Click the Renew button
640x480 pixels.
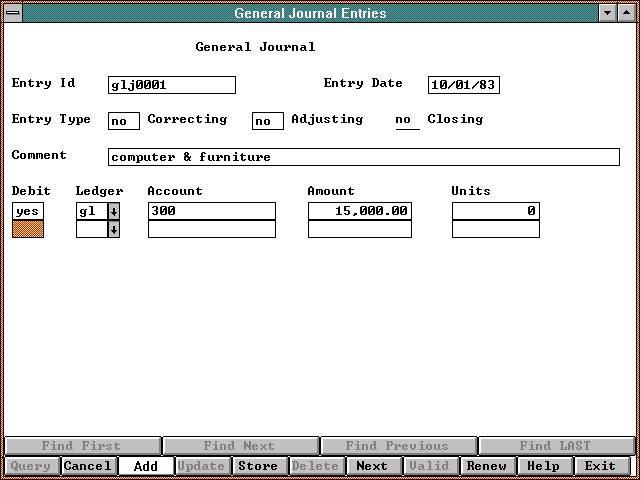point(487,466)
